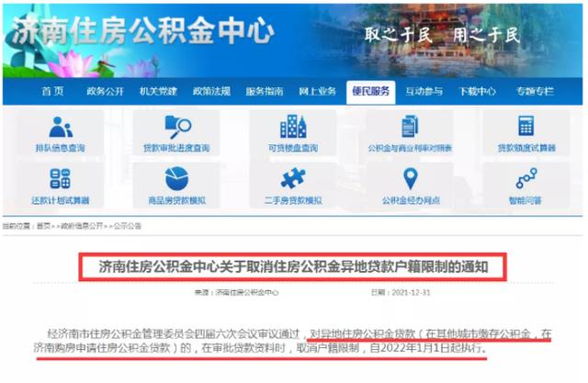Viewport: 588px width, 383px height.
Task: Click the article title about 异地贷款户籍限制
Action: point(293,267)
